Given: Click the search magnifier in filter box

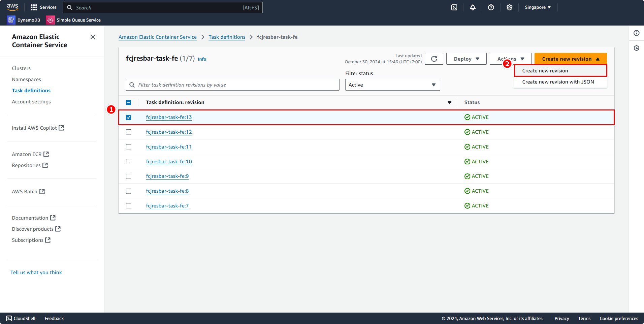Looking at the screenshot, I should coord(132,85).
